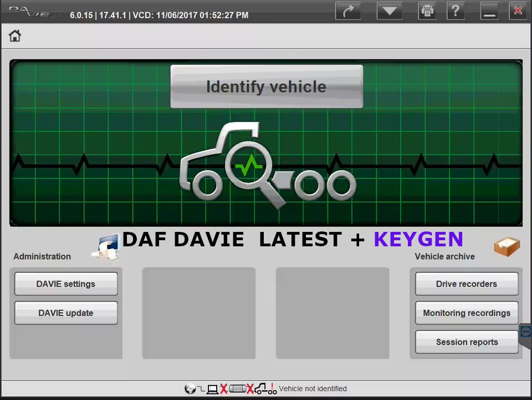532x400 pixels.
Task: Open Monitoring recordings
Action: (466, 313)
